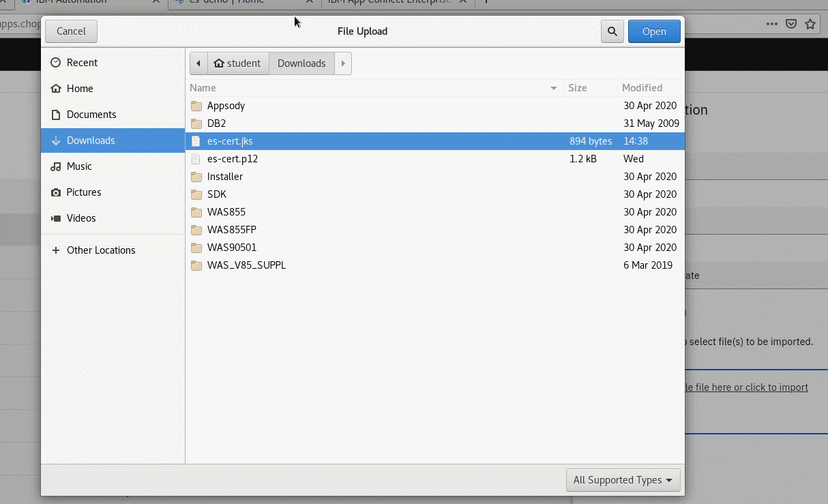This screenshot has width=828, height=504.
Task: Select the es-cert.p12 file
Action: coord(233,159)
